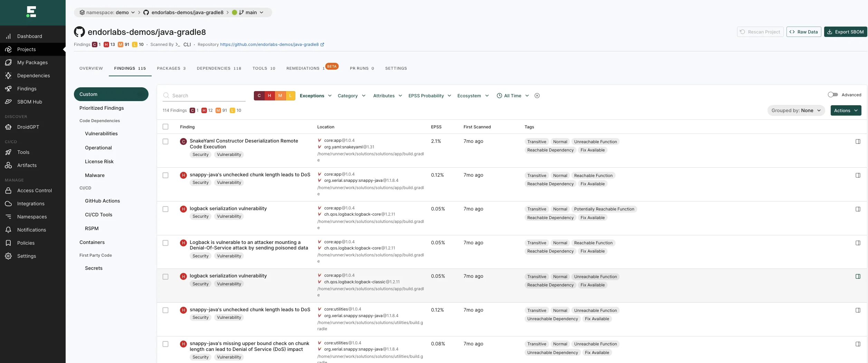Click the Policies bookmark icon
The image size is (868, 363).
point(8,243)
